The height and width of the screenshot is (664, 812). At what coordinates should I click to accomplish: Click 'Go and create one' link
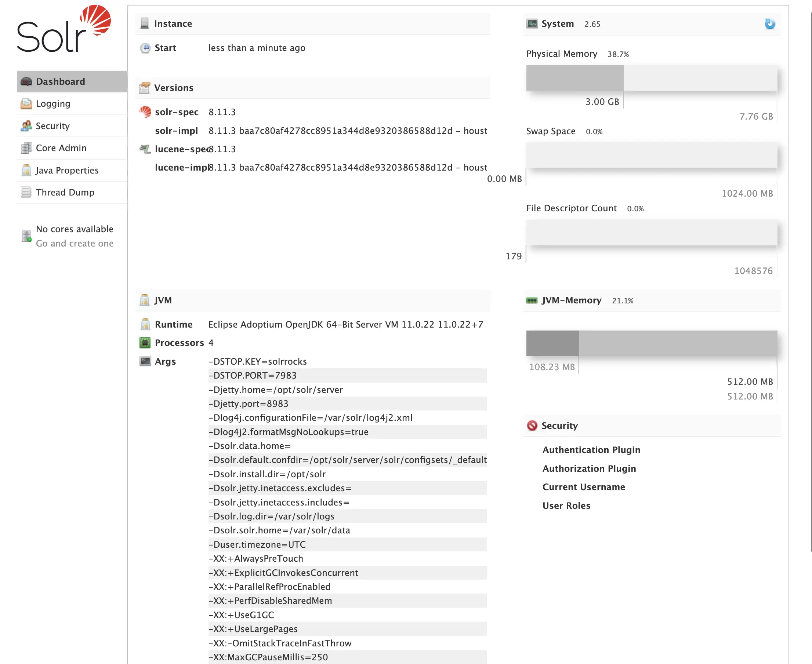pos(75,243)
